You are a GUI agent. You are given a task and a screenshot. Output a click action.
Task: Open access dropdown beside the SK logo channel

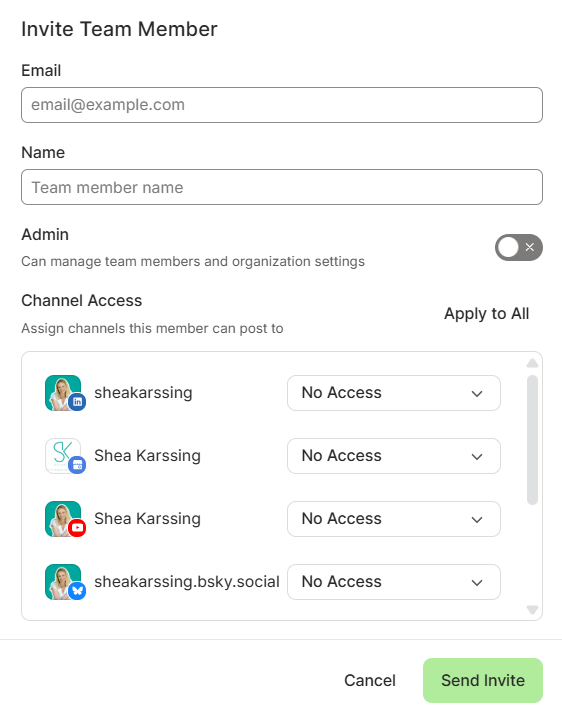(x=394, y=456)
